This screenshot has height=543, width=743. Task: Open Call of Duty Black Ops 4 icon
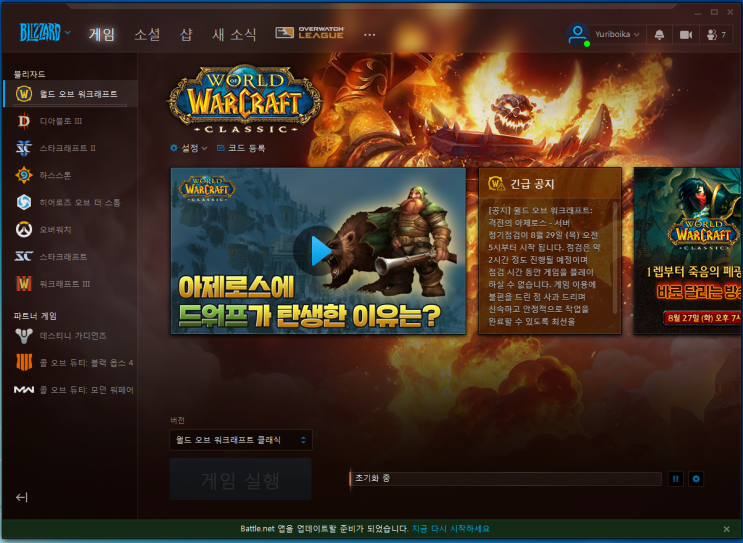click(x=24, y=362)
